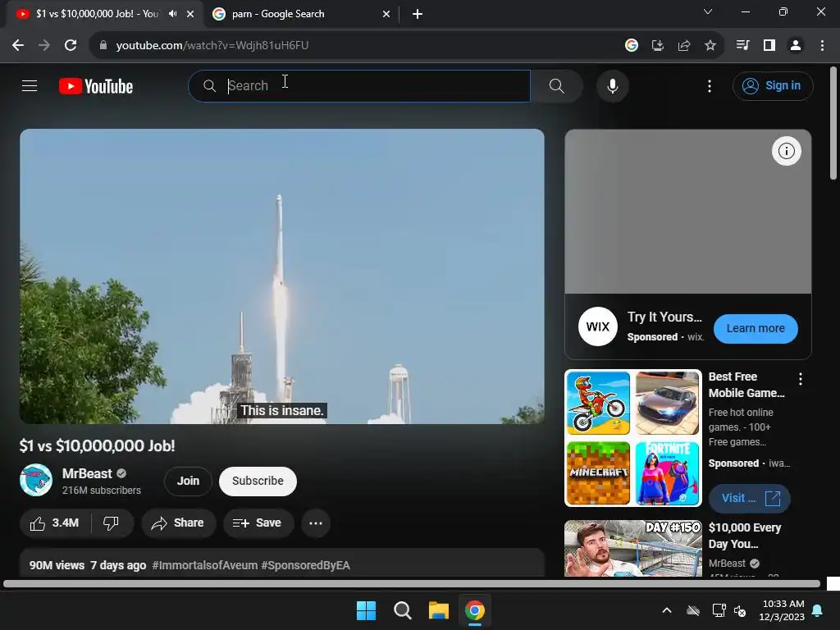Click the vertical page scrollbar
Screen dimensions: 840x630
[x=833, y=124]
